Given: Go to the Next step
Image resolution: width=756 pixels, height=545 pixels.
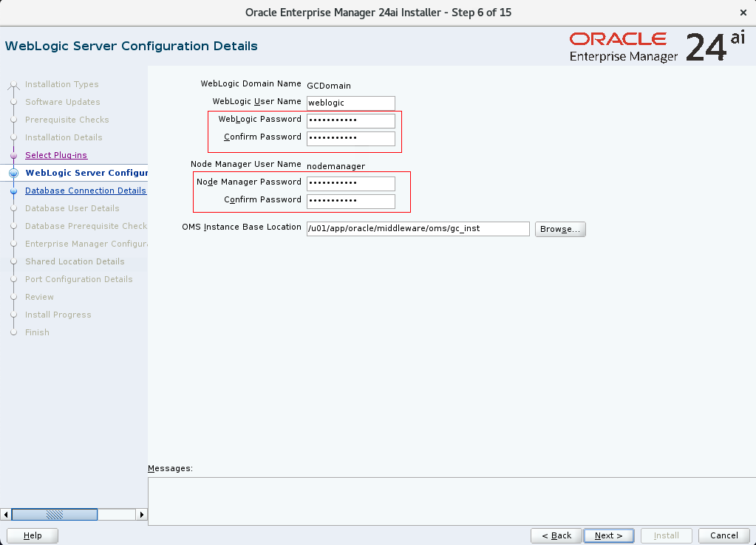Looking at the screenshot, I should pos(608,535).
